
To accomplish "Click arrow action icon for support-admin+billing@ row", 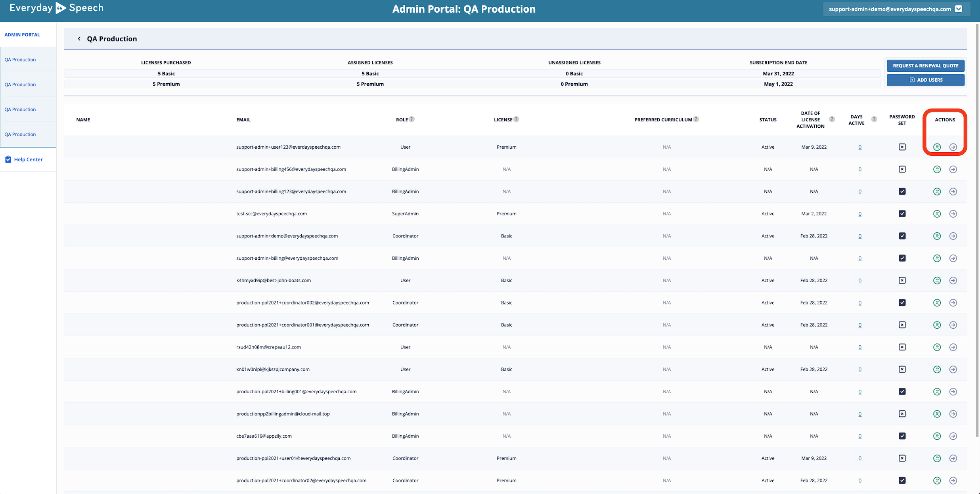I will (953, 258).
